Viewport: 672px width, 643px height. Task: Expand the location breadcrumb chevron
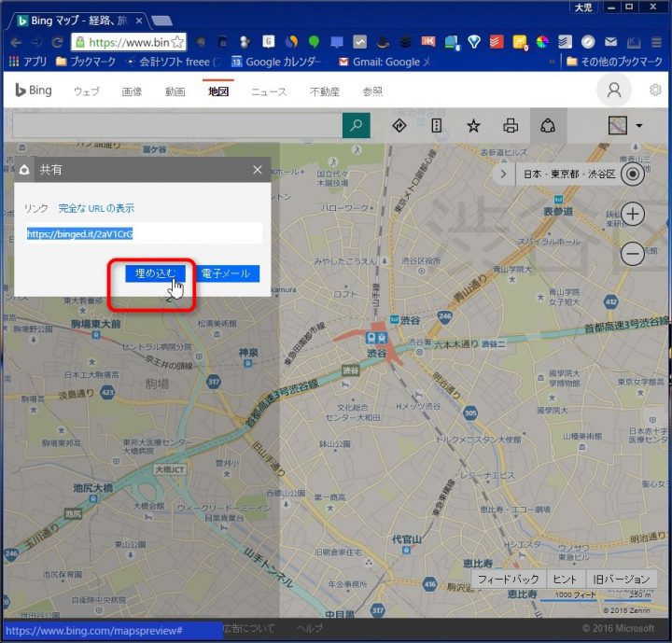click(503, 174)
